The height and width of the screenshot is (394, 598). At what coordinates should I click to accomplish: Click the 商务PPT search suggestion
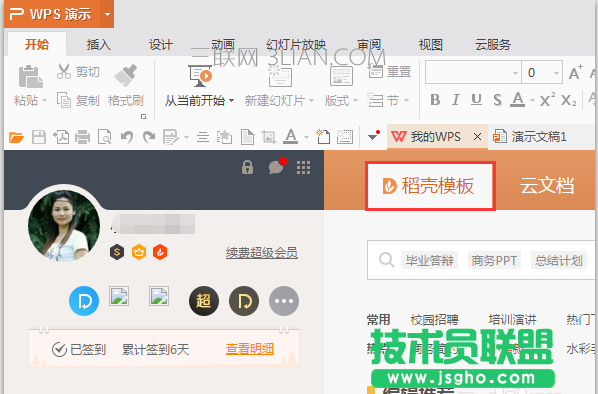click(x=494, y=261)
